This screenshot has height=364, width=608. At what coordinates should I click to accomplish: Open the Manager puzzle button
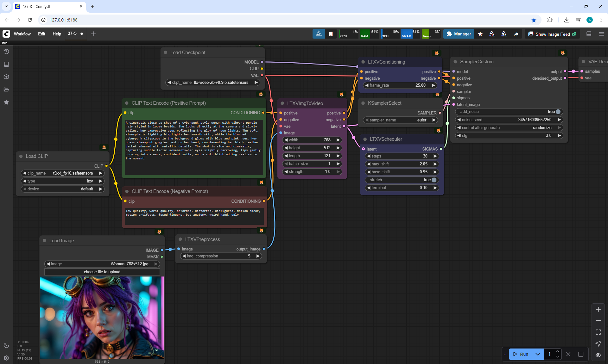459,34
